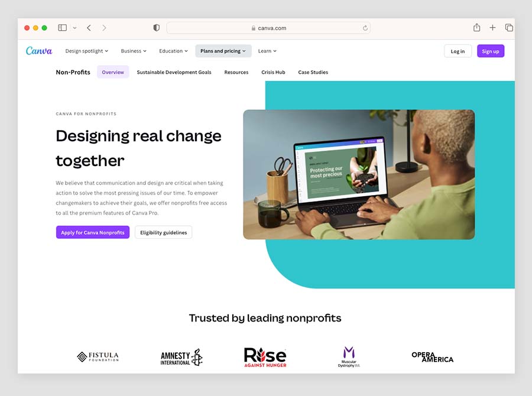
Task: Click the 'Trusted by leading nonprofits' heading
Action: [x=265, y=318]
